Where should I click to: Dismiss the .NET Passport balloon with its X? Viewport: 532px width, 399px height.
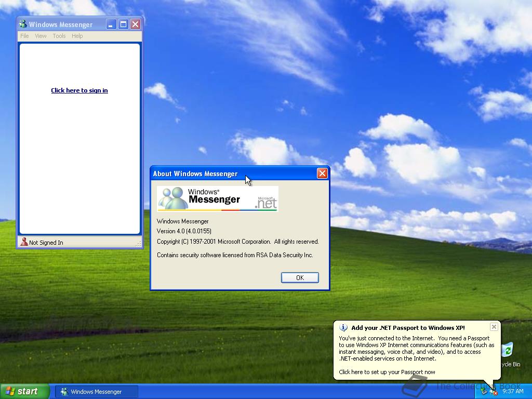pyautogui.click(x=494, y=327)
